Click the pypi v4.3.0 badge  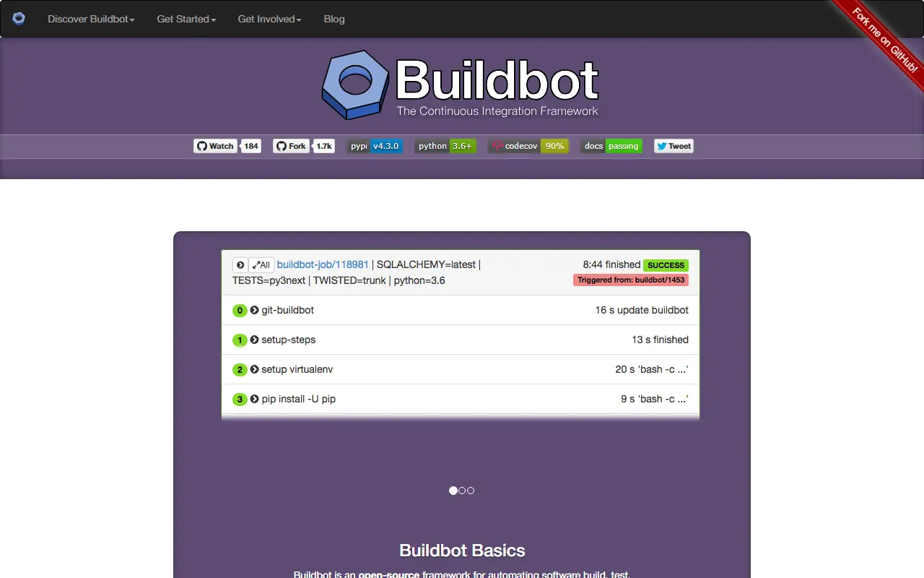click(x=375, y=146)
